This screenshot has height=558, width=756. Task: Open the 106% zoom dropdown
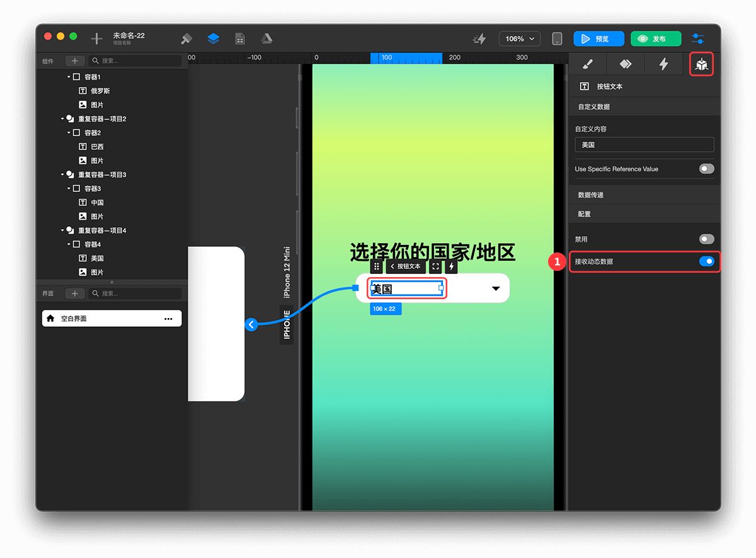(520, 39)
